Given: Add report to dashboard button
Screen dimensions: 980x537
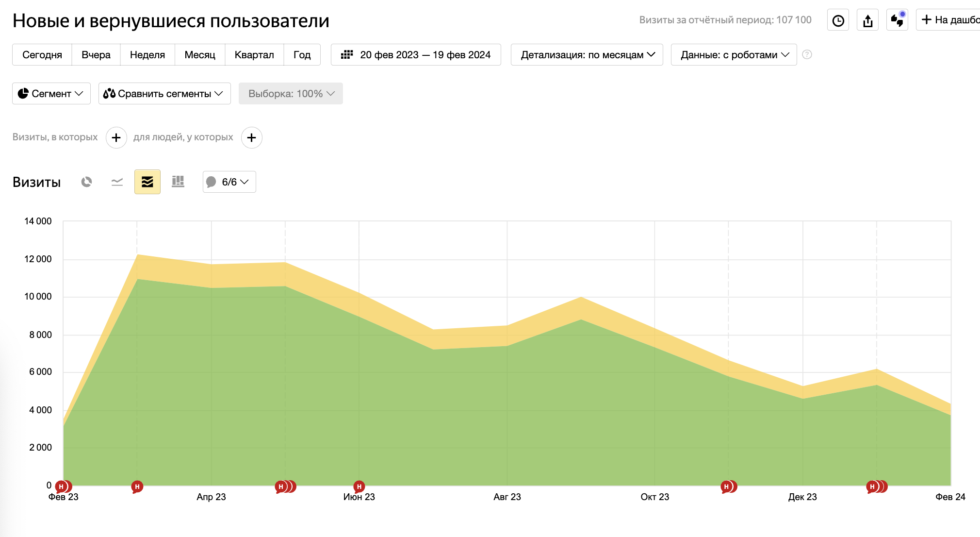Looking at the screenshot, I should pyautogui.click(x=948, y=20).
